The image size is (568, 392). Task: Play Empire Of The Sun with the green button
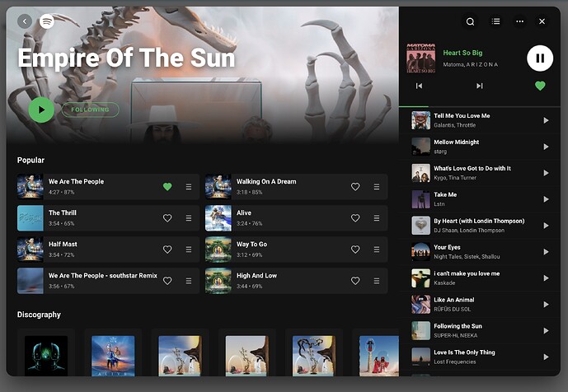coord(41,110)
